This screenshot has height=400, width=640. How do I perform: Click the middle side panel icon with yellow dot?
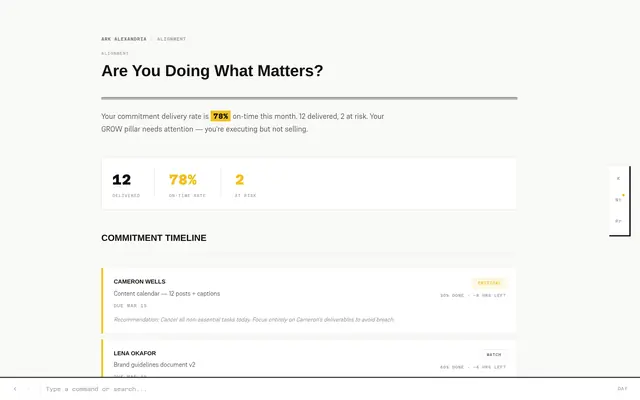(x=618, y=200)
